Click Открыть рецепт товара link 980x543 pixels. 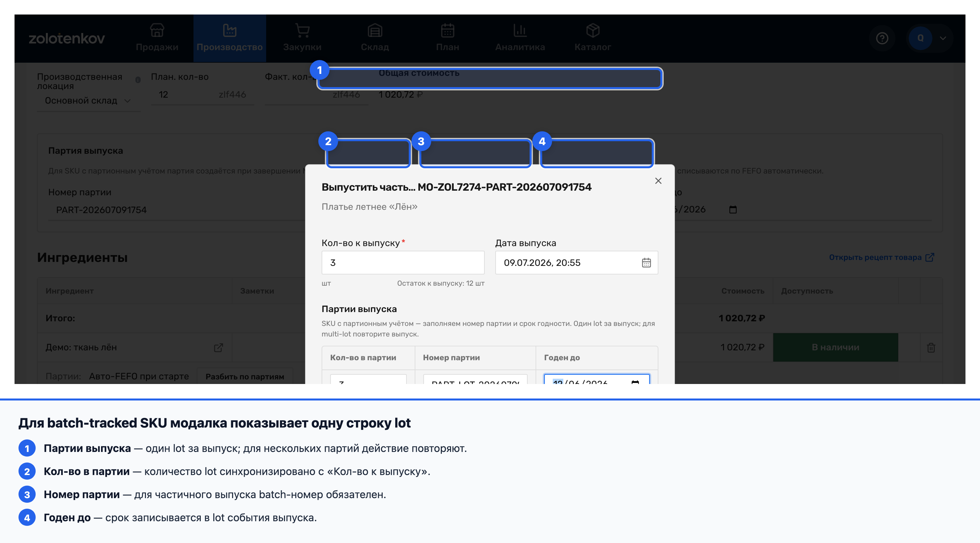coord(882,257)
